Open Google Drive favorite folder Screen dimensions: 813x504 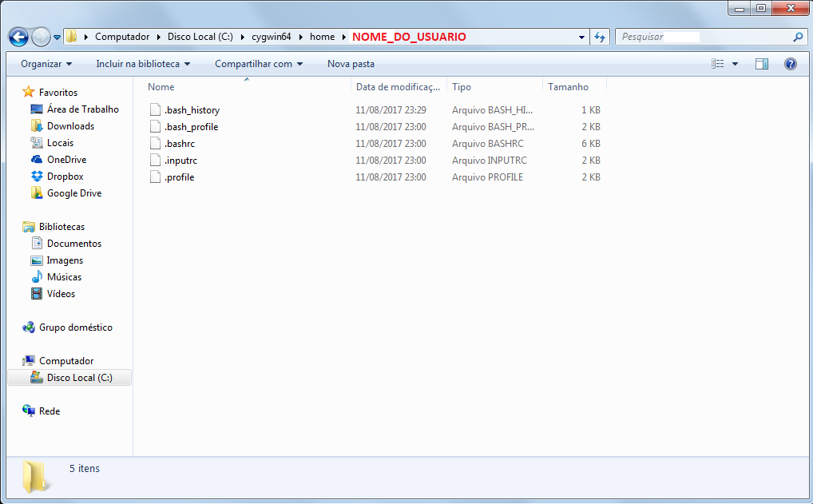pyautogui.click(x=73, y=193)
